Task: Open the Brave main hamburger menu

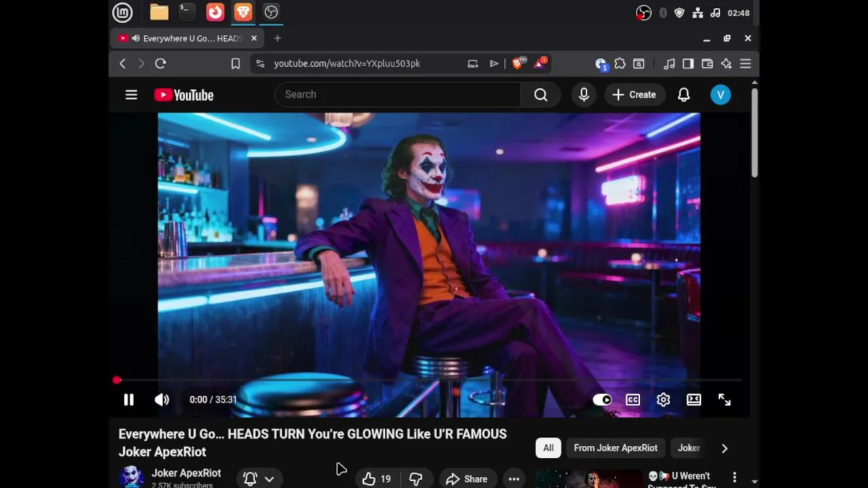Action: point(745,64)
